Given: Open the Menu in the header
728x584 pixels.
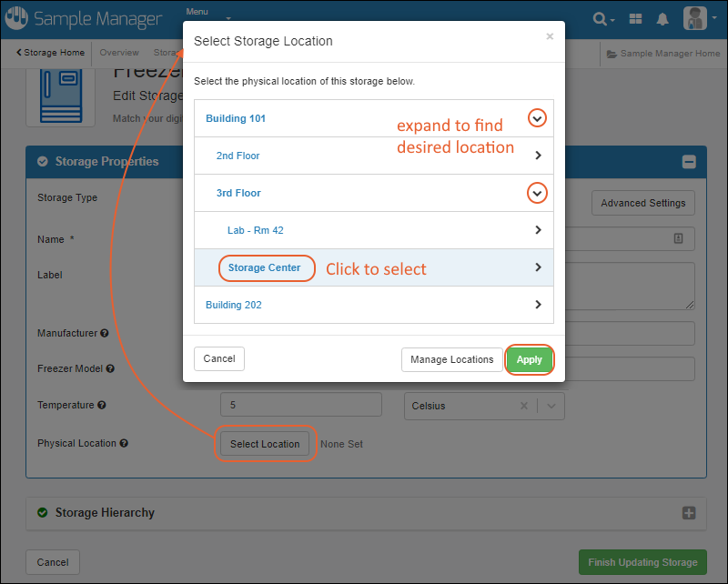Looking at the screenshot, I should (197, 12).
